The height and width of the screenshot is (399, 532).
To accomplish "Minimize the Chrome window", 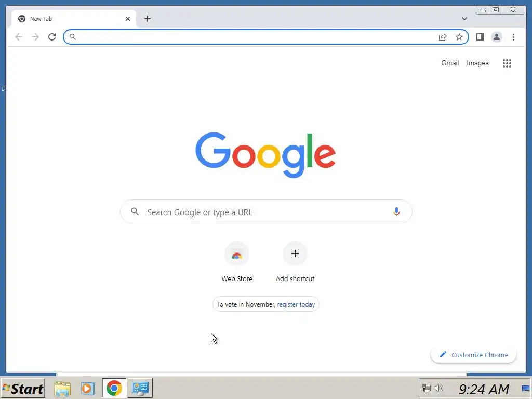I will tap(483, 10).
